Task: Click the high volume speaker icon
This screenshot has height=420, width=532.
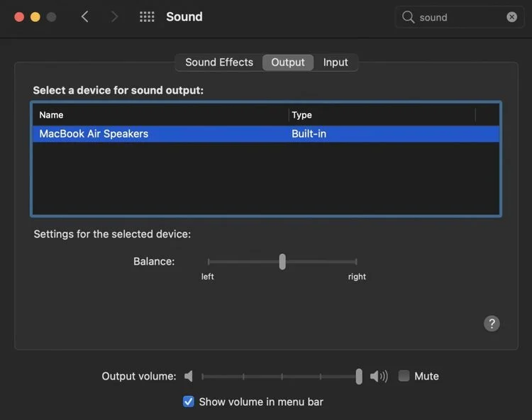Action: pos(379,376)
